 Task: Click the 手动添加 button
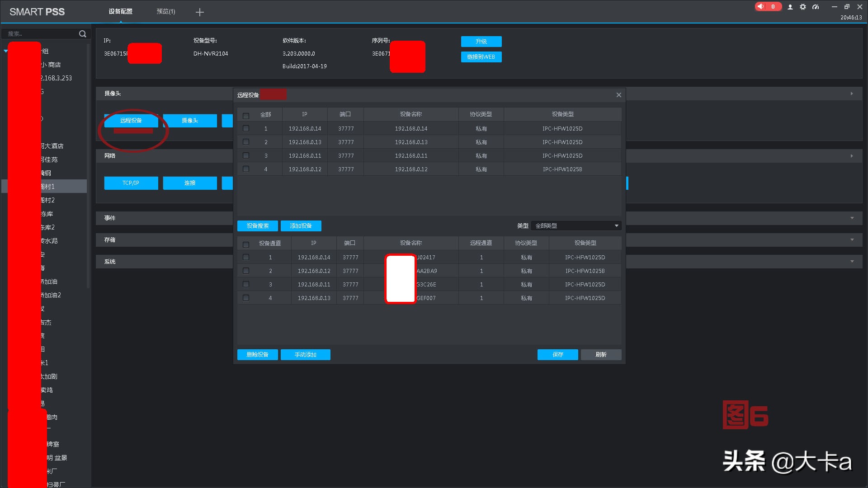click(305, 355)
